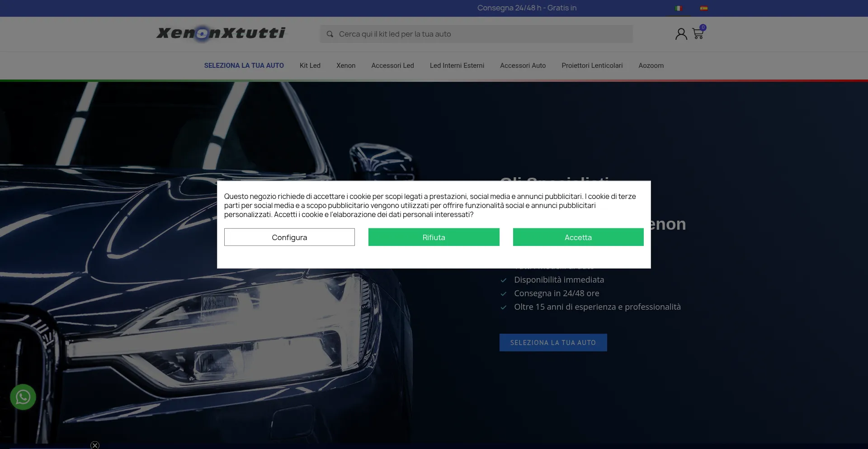Open the Accessori Auto menu item

coord(523,66)
